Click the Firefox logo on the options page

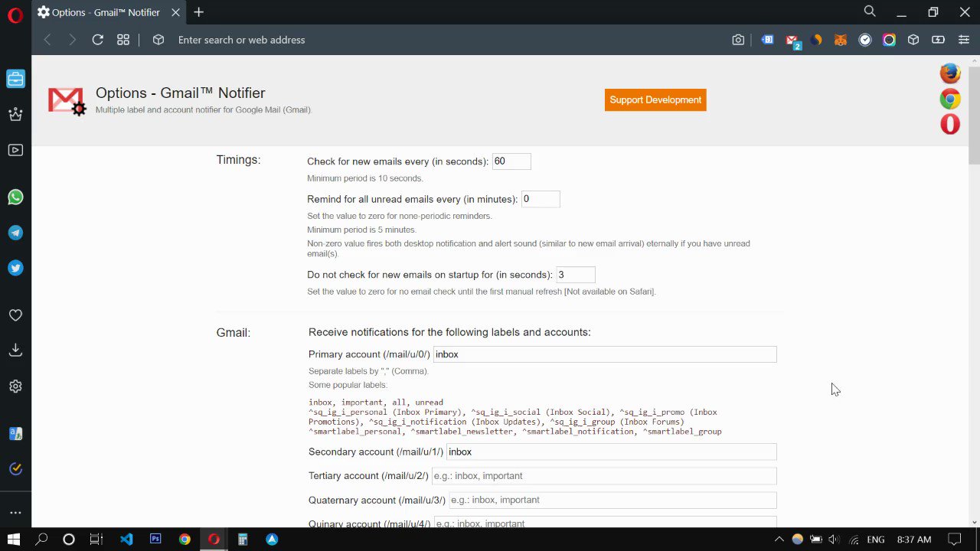(950, 73)
